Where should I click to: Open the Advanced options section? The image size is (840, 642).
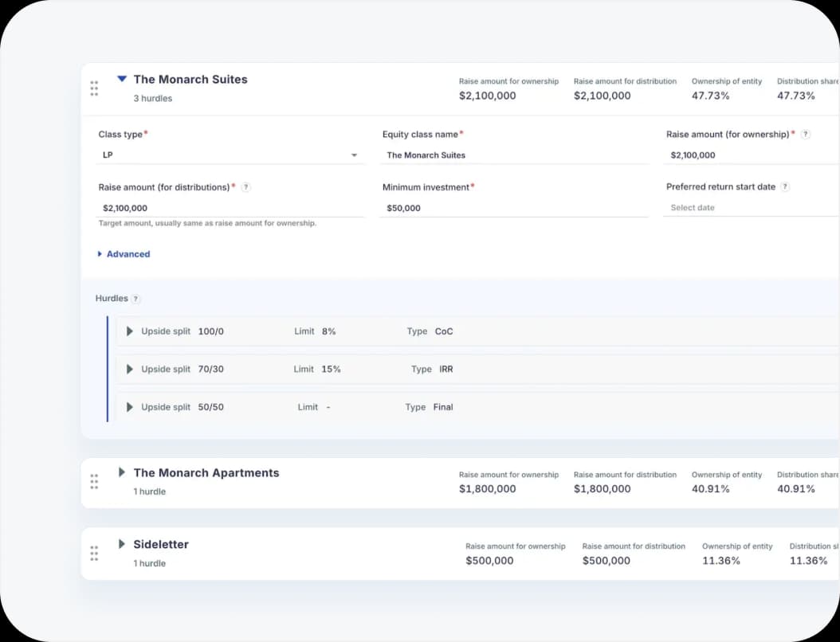click(x=124, y=253)
